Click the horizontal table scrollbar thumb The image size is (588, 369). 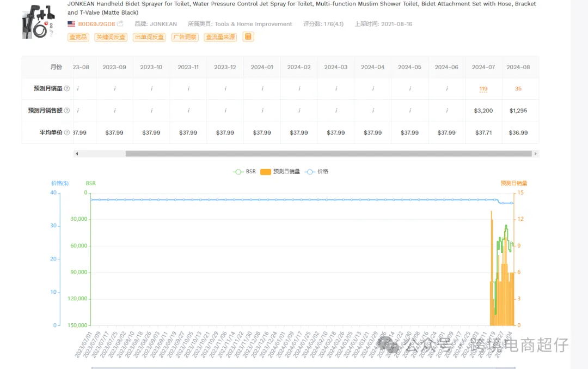point(328,154)
